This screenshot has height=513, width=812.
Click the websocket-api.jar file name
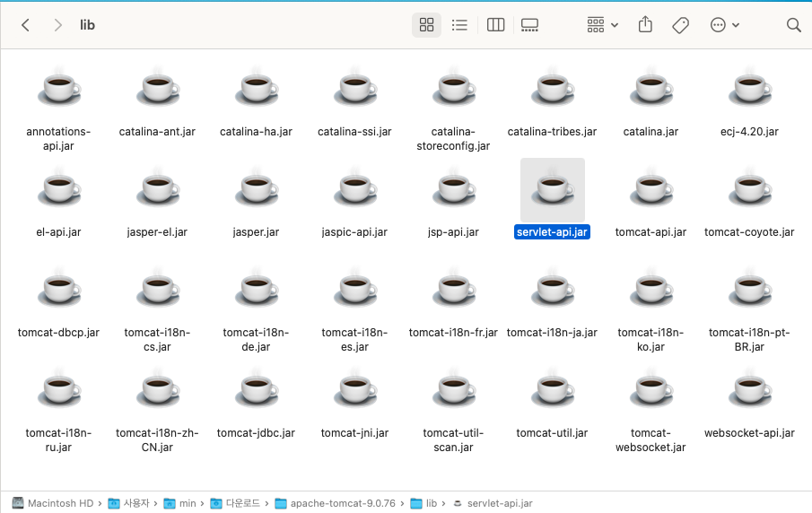click(749, 433)
